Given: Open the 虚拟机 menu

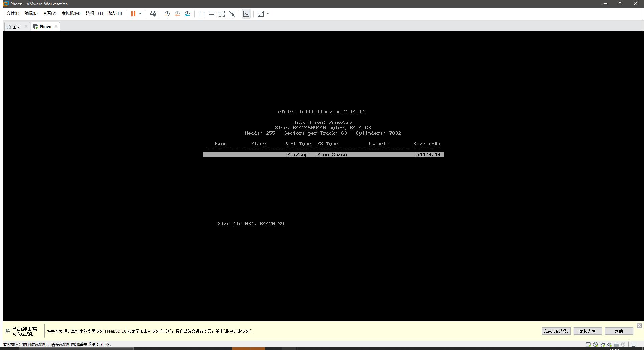Looking at the screenshot, I should tap(71, 13).
